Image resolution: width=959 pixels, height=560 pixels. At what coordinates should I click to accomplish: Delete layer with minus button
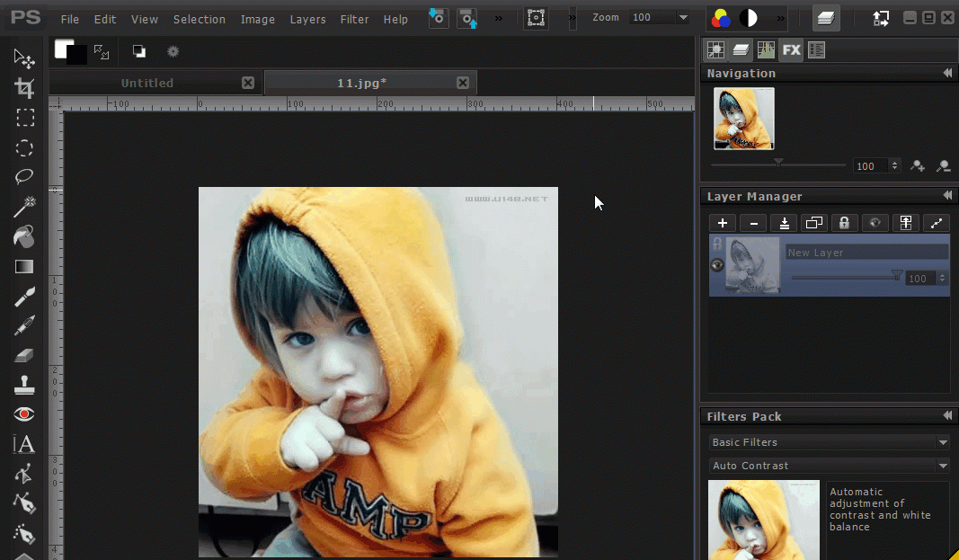pyautogui.click(x=753, y=223)
